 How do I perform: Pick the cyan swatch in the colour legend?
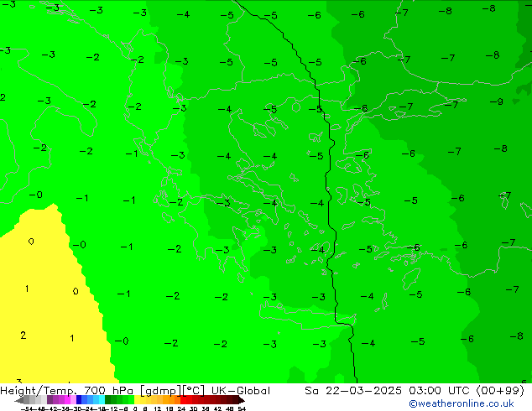tap(102, 400)
